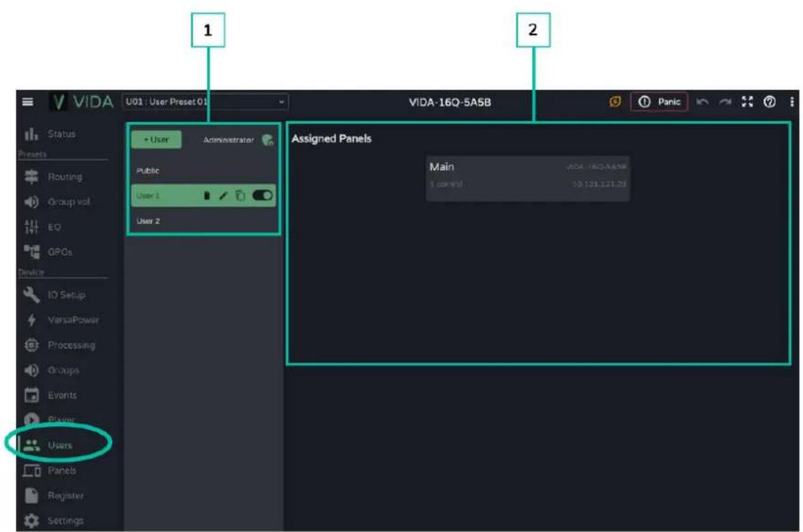Click the Groups speaker icon

(31, 370)
